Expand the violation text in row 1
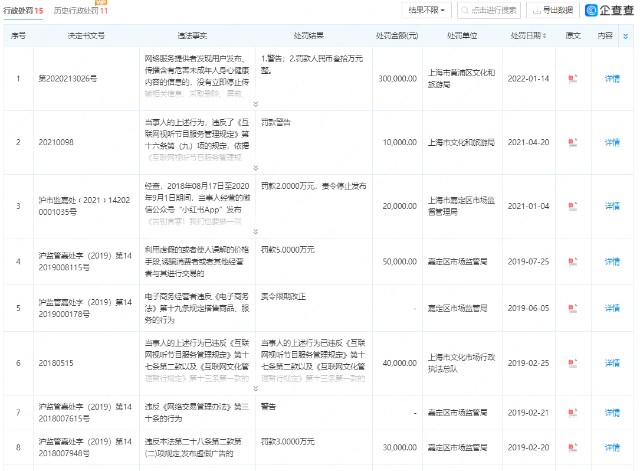Screen dimensions: 640x471 (x=255, y=104)
